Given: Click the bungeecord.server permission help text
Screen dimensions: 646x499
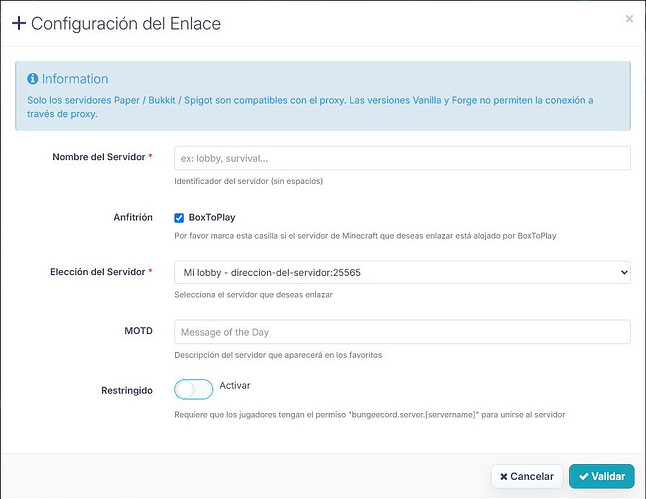Looking at the screenshot, I should [x=370, y=415].
